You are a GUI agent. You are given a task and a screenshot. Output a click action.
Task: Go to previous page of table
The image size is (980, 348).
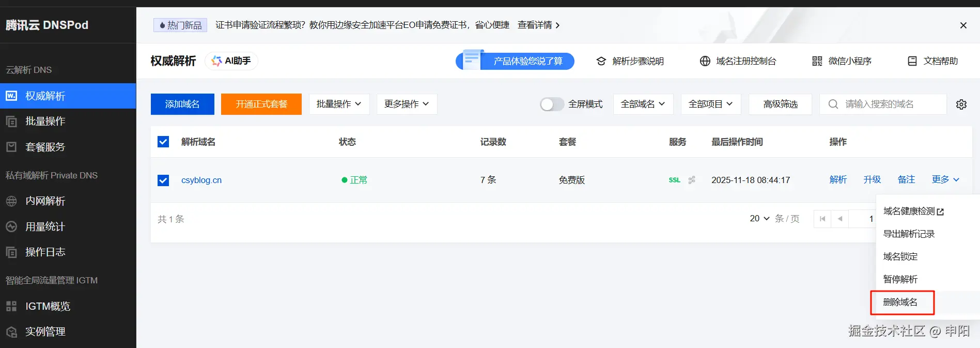[840, 219]
